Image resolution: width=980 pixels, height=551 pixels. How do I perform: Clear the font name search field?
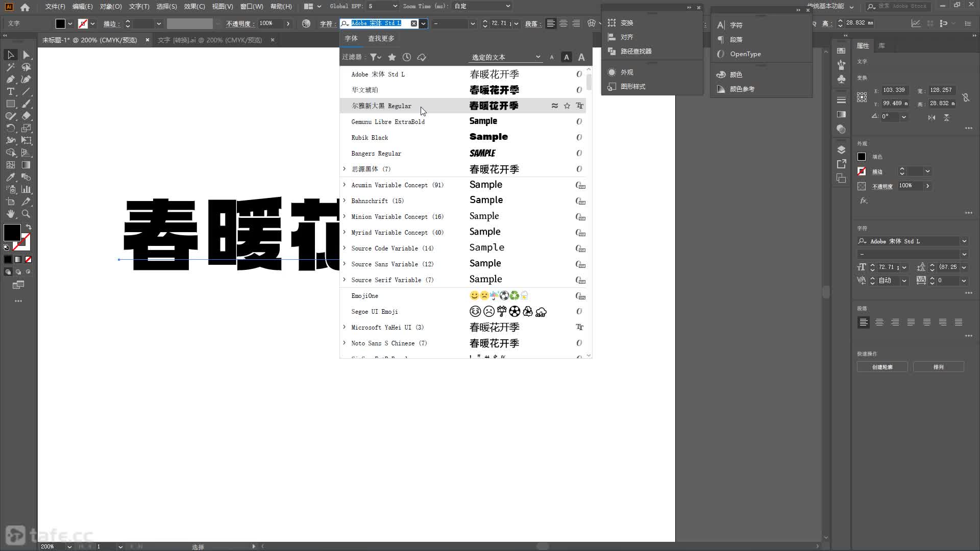(x=414, y=23)
